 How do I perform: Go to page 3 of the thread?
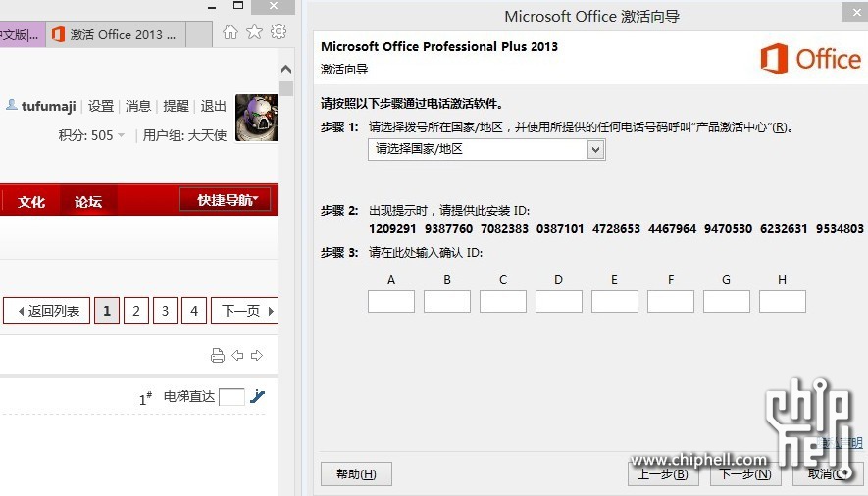(x=165, y=311)
